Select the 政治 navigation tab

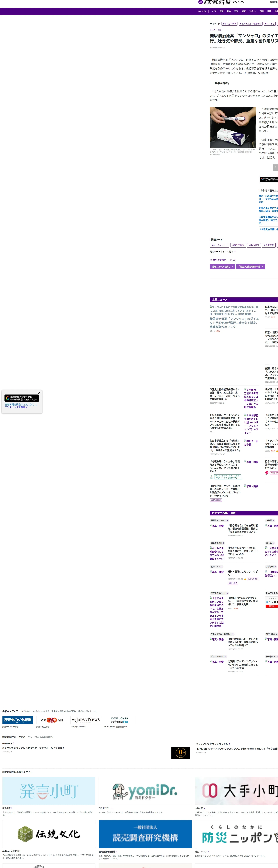click(236, 11)
